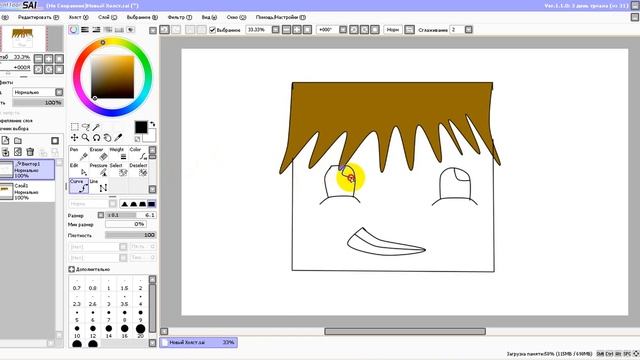Open the brush texture dropdown (first нет)
640x360 pixels.
(123, 247)
